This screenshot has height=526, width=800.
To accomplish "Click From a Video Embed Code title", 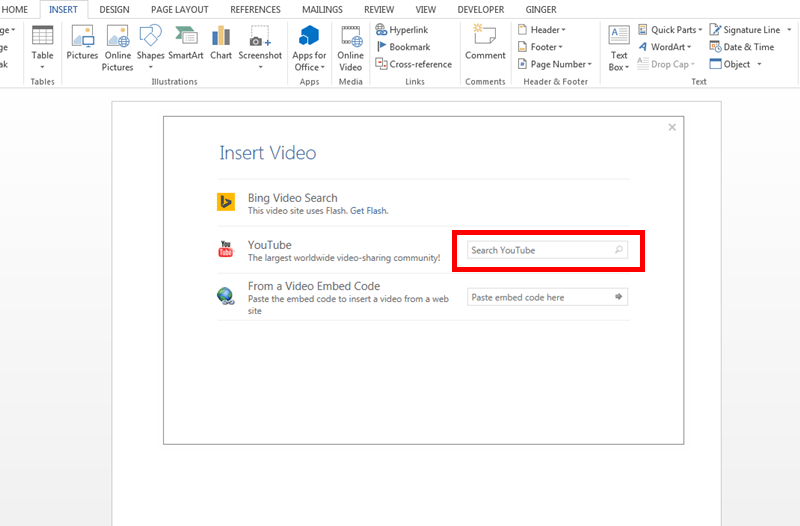I will pyautogui.click(x=314, y=286).
